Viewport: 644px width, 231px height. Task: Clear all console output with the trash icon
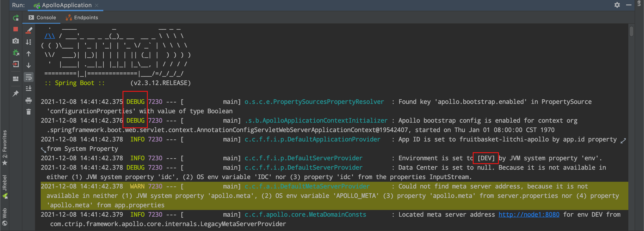click(29, 112)
